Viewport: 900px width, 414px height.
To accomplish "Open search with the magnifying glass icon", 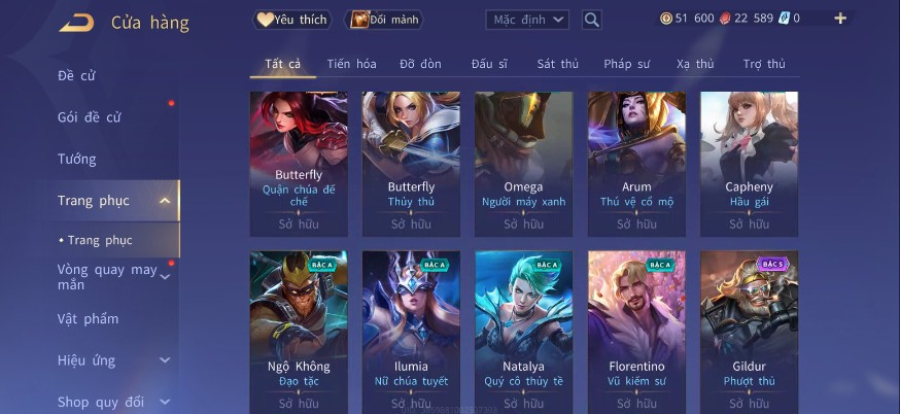I will click(592, 20).
